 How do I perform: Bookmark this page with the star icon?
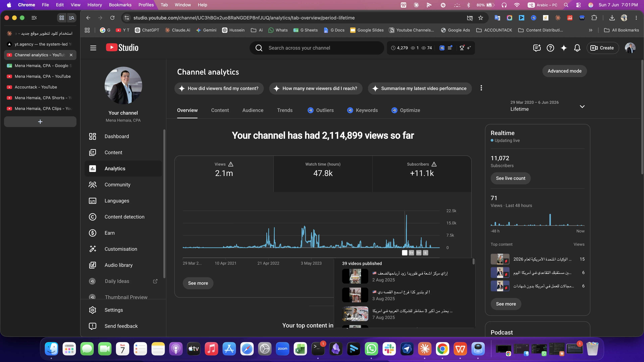(x=480, y=18)
